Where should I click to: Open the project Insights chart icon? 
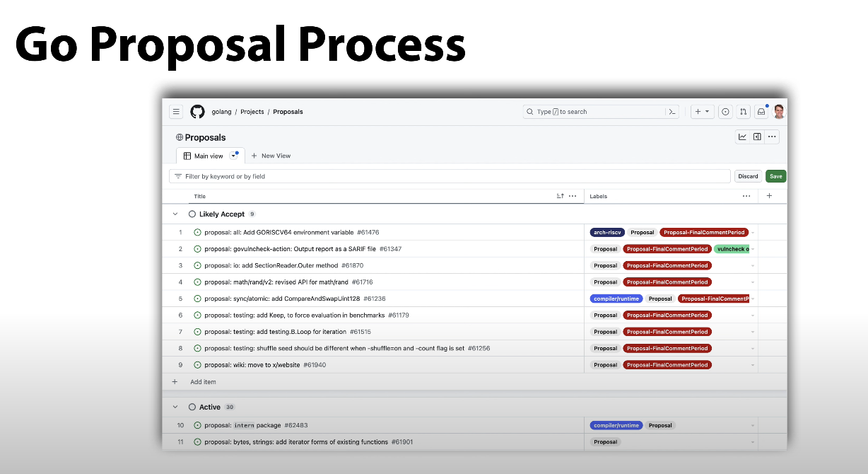[x=743, y=137]
